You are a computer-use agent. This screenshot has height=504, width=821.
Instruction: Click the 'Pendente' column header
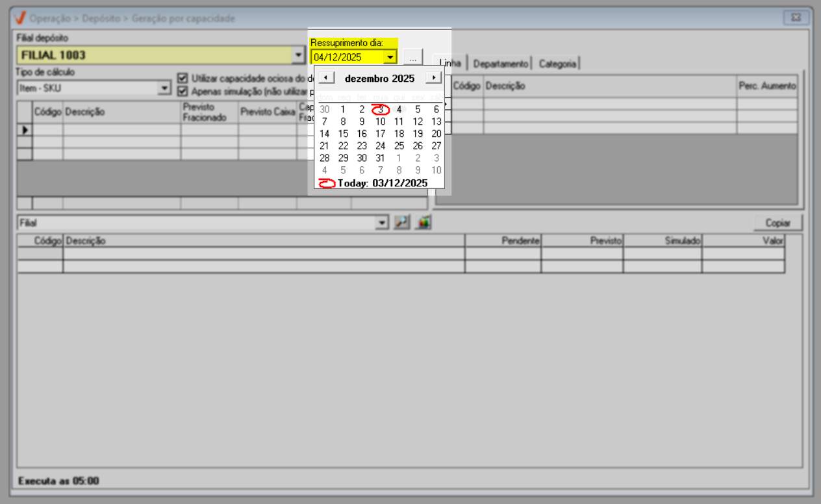[x=503, y=240]
